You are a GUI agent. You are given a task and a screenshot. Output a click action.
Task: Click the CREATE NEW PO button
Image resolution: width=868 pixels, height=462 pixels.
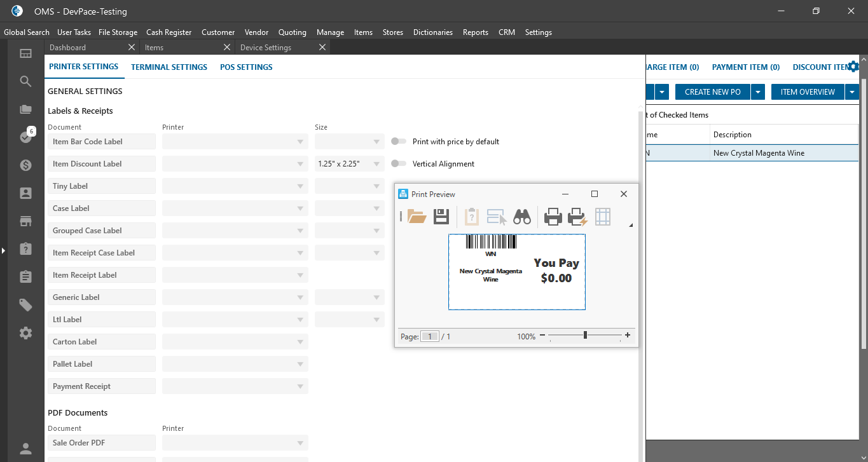click(712, 92)
